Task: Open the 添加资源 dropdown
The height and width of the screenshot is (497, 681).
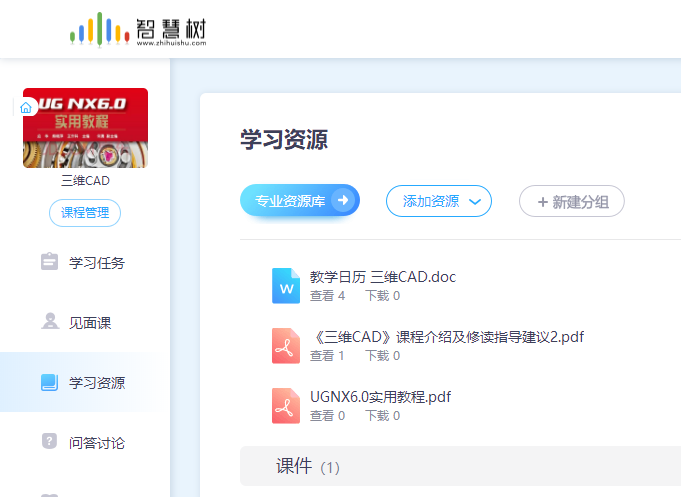Action: (x=438, y=201)
